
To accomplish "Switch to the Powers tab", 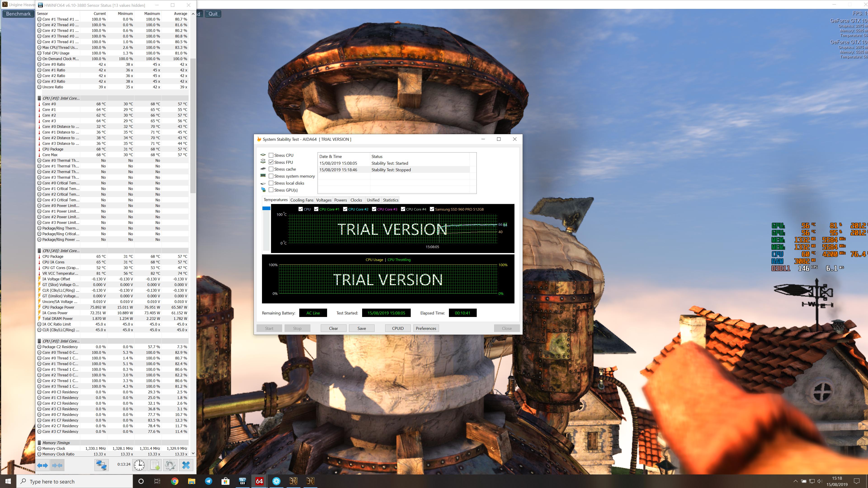I will [x=340, y=200].
